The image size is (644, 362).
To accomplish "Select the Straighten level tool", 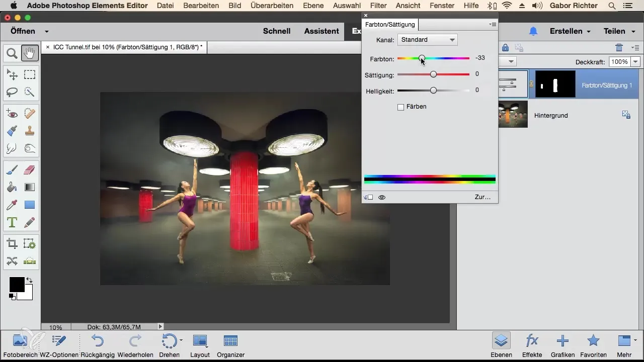I will click(x=30, y=261).
